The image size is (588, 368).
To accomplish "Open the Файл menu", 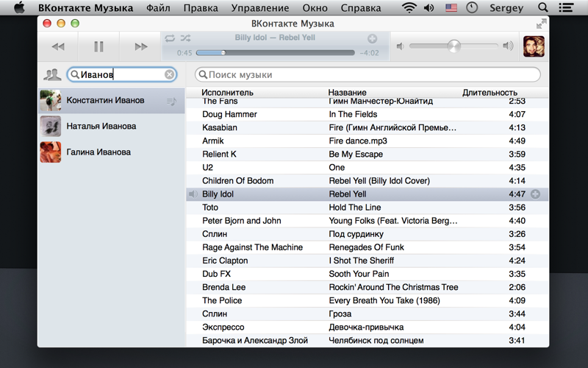I will click(x=158, y=8).
